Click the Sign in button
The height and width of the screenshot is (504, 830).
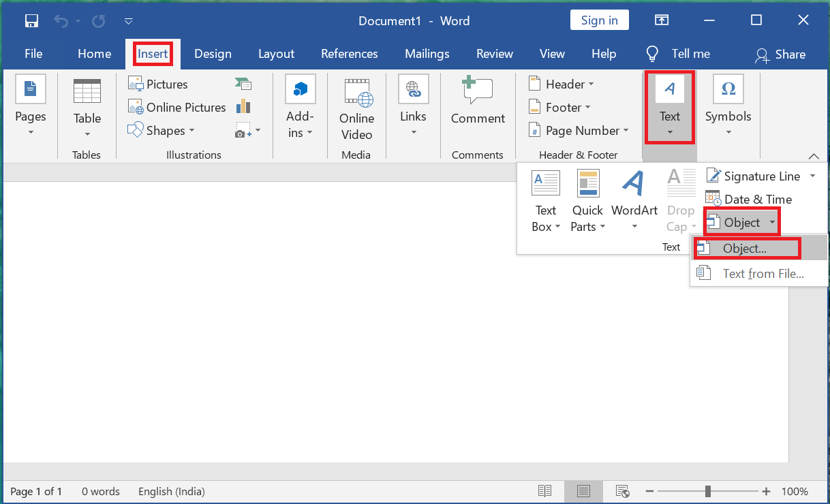tap(599, 20)
